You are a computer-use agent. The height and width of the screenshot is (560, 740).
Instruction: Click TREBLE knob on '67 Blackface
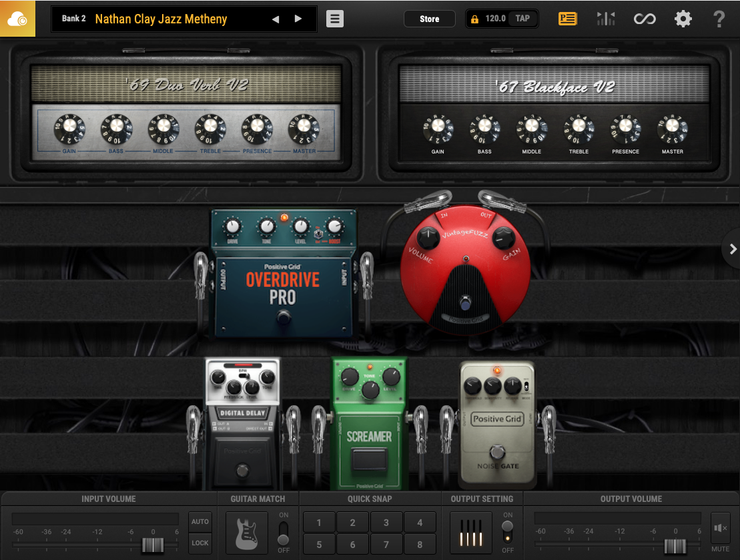[579, 128]
